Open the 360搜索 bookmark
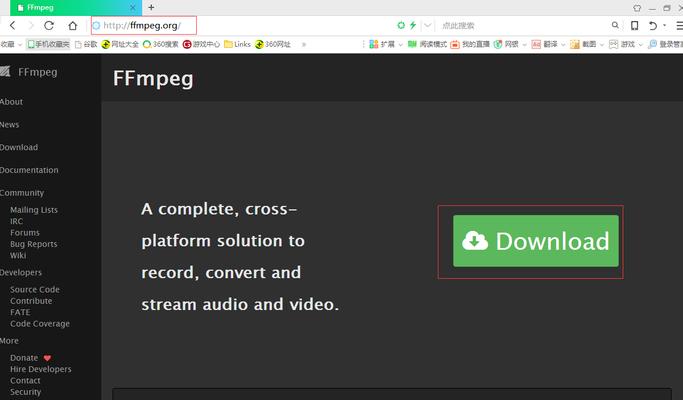 tap(161, 44)
